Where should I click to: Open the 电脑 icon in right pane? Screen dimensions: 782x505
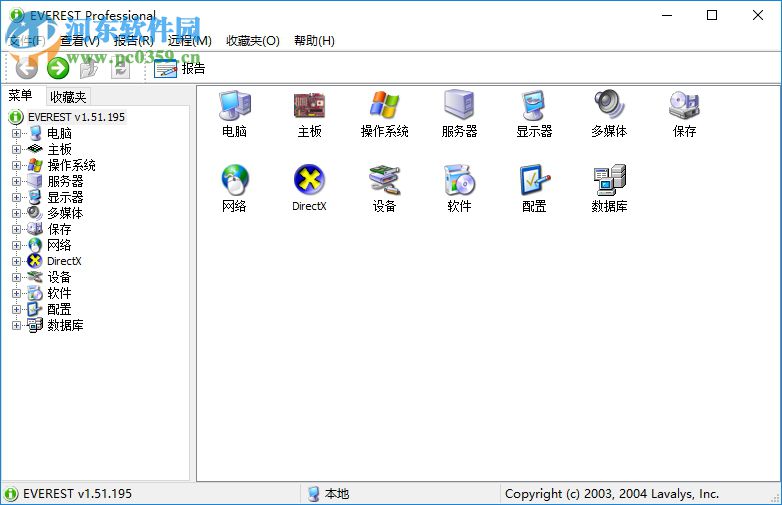[x=234, y=105]
